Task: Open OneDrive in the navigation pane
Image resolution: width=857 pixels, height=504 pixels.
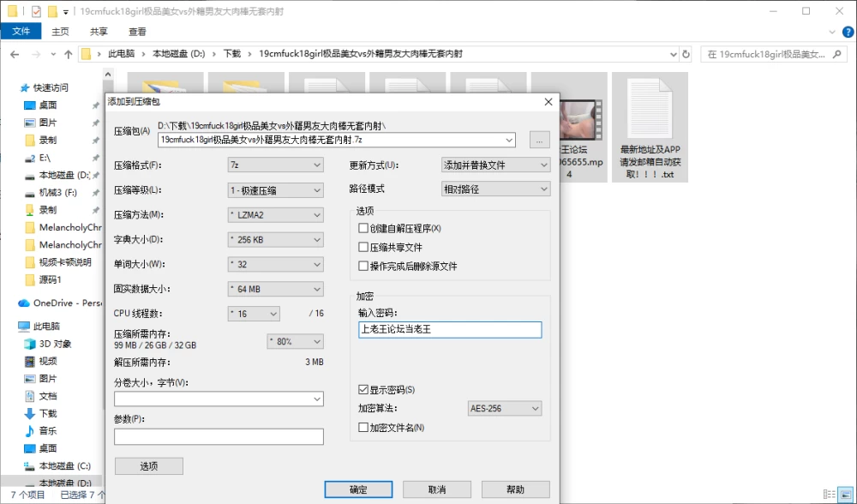Action: coord(59,303)
